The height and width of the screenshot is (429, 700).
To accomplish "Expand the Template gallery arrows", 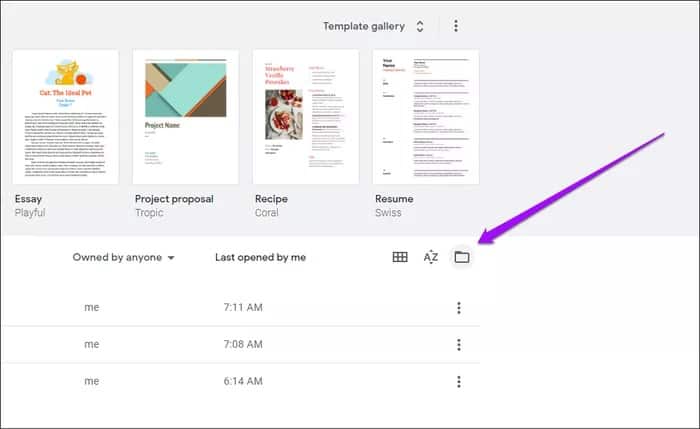I will click(420, 26).
